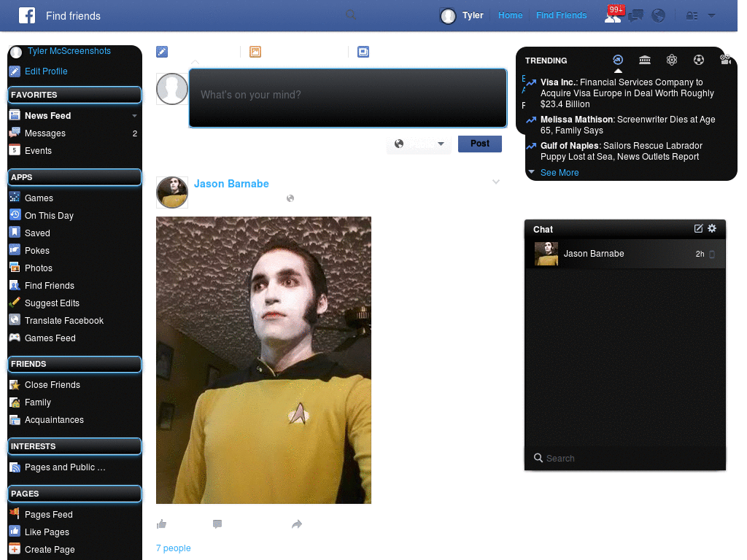This screenshot has height=560, width=747.
Task: Open the audience selector globe dropdown
Action: (419, 144)
